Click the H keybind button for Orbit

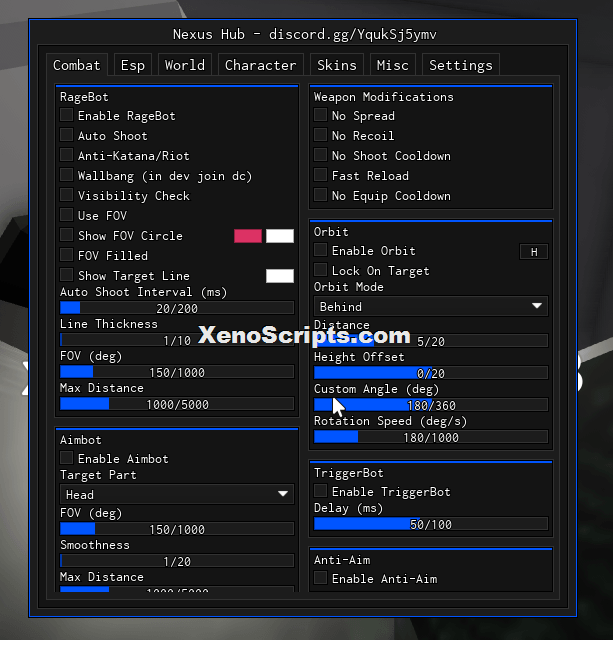pyautogui.click(x=534, y=252)
